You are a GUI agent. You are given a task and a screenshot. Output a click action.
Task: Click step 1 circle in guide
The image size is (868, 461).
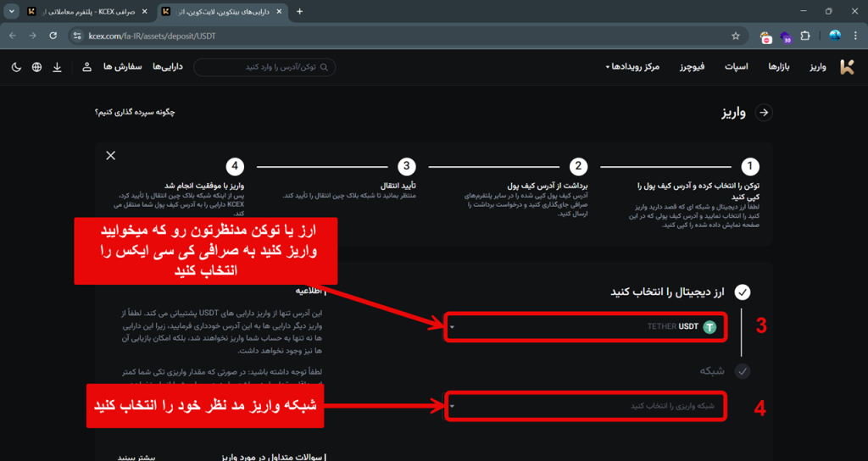click(750, 167)
